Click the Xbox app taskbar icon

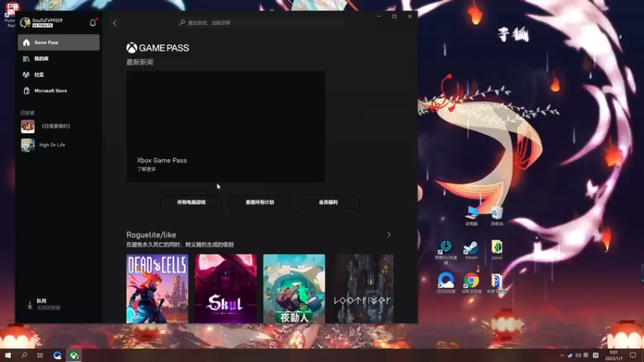74,356
